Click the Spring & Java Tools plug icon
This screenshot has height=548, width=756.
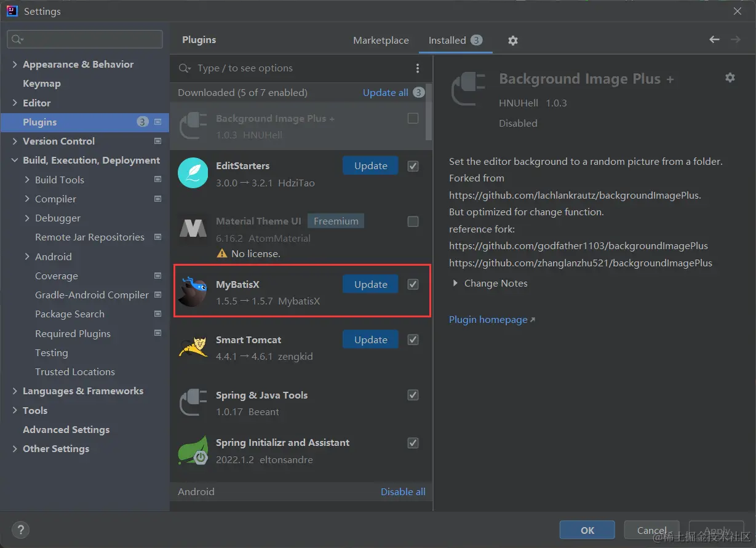pyautogui.click(x=193, y=402)
